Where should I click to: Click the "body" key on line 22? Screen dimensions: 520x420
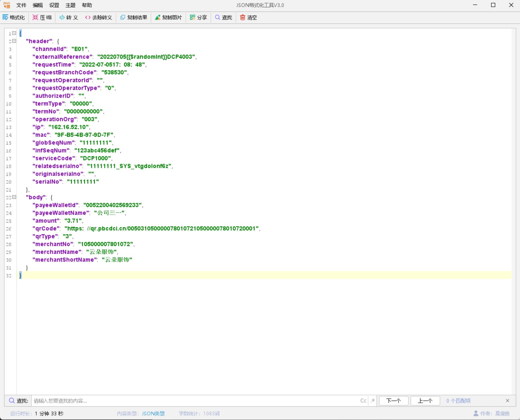[36, 197]
